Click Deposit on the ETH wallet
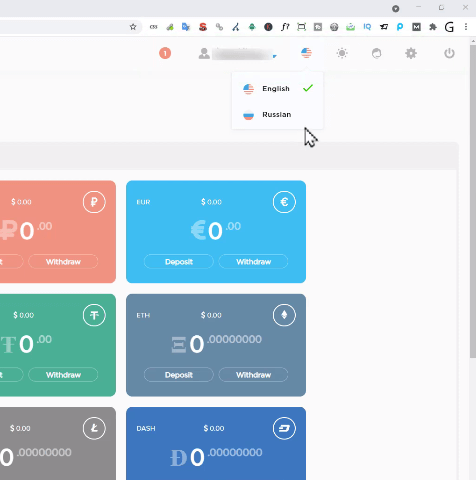This screenshot has height=480, width=476. [x=179, y=375]
